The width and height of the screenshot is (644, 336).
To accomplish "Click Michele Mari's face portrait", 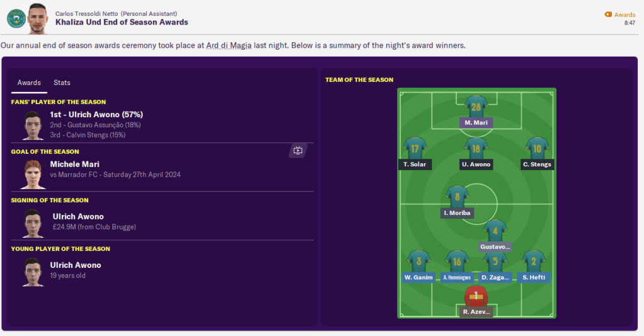I will point(31,174).
